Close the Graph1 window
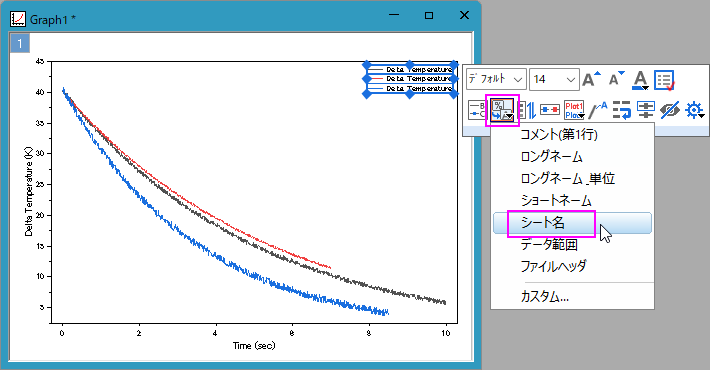The image size is (710, 370). coord(464,15)
